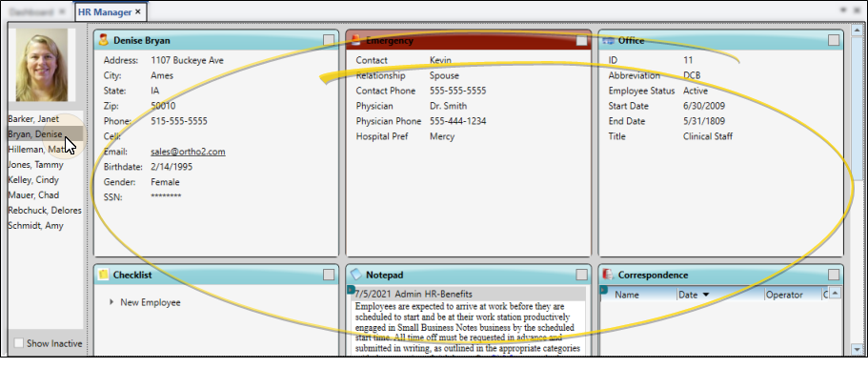The image size is (868, 368).
Task: Click the Office panel icon
Action: click(609, 40)
